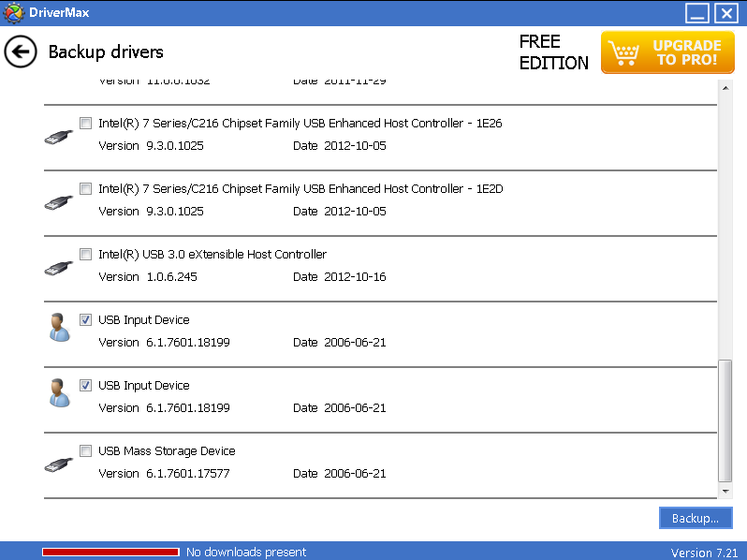Click the DriverMax logo icon in title bar
Screen dimensions: 747x560
click(13, 12)
